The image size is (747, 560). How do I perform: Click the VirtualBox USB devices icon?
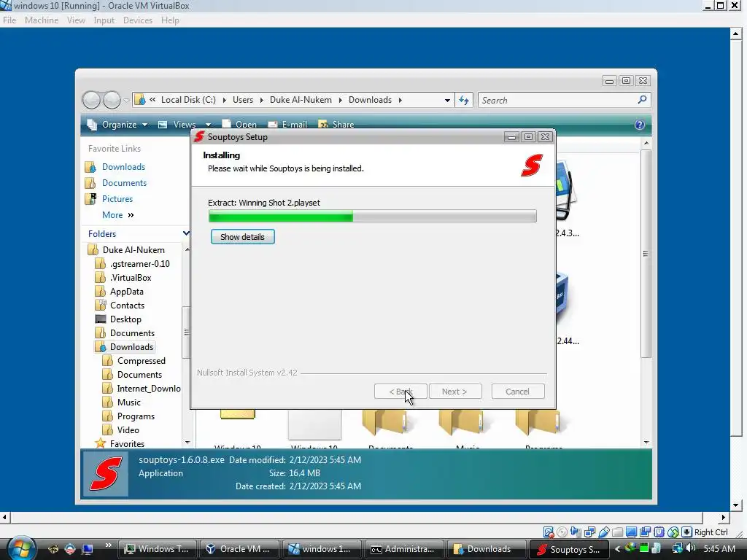(603, 532)
